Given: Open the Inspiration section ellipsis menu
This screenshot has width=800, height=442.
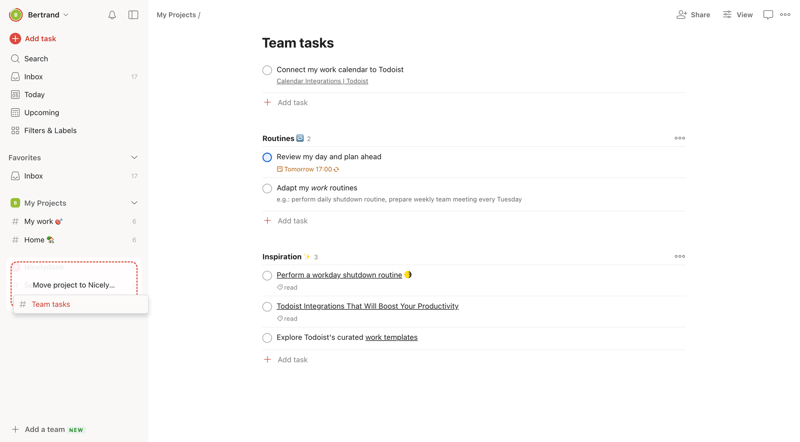Looking at the screenshot, I should [680, 257].
